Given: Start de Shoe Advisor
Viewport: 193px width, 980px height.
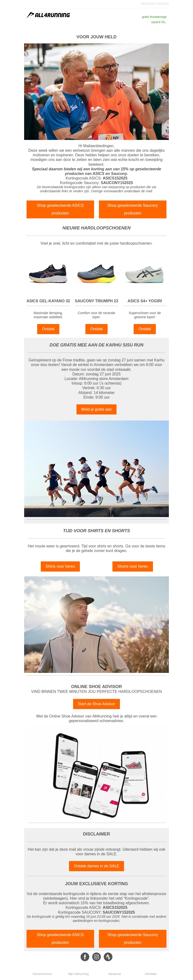Looking at the screenshot, I should [96, 704].
